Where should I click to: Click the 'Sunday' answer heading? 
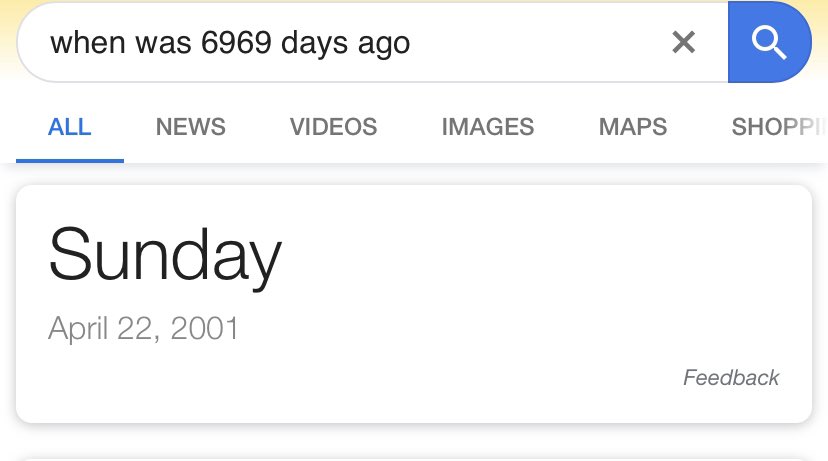coord(164,255)
